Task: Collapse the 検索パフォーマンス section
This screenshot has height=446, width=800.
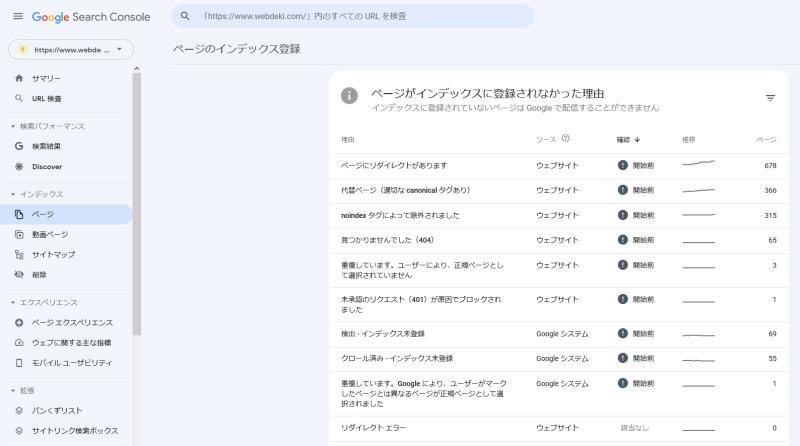Action: 13,126
